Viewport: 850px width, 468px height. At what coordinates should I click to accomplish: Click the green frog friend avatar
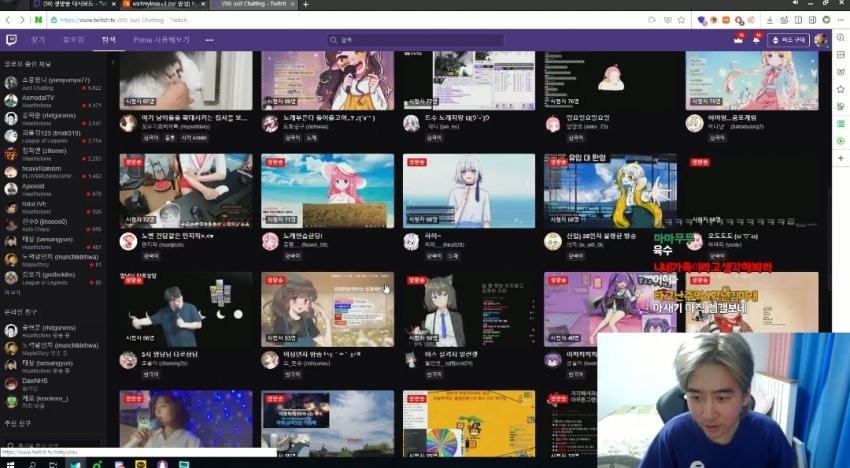(x=11, y=402)
